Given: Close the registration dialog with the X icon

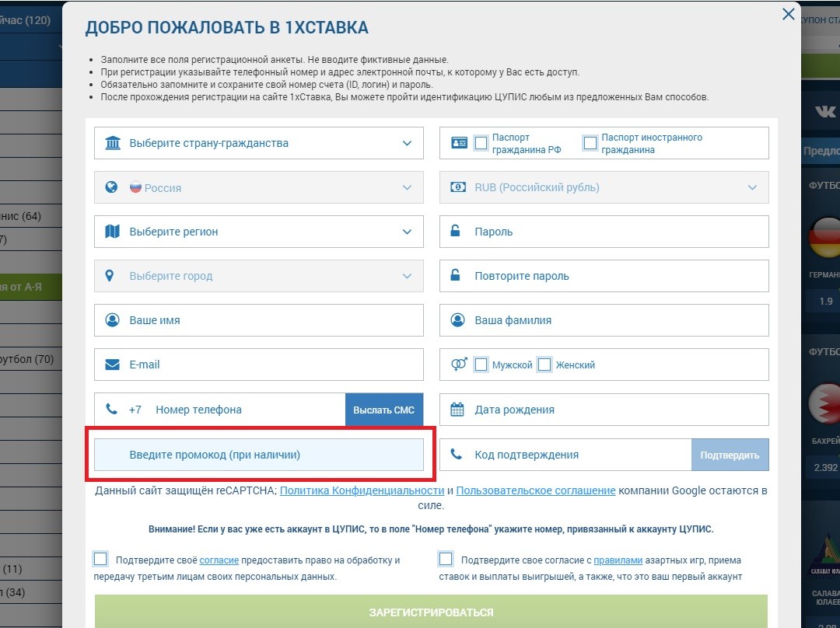Looking at the screenshot, I should pyautogui.click(x=788, y=14).
